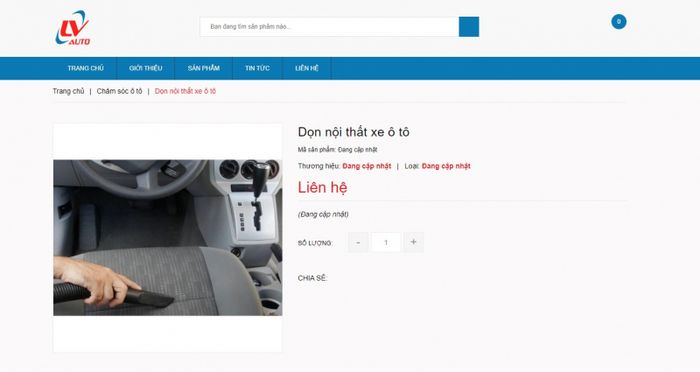Image resolution: width=700 pixels, height=372 pixels.
Task: Click the Dọn nội thất xe ô tô breadcrumb
Action: coord(185,91)
